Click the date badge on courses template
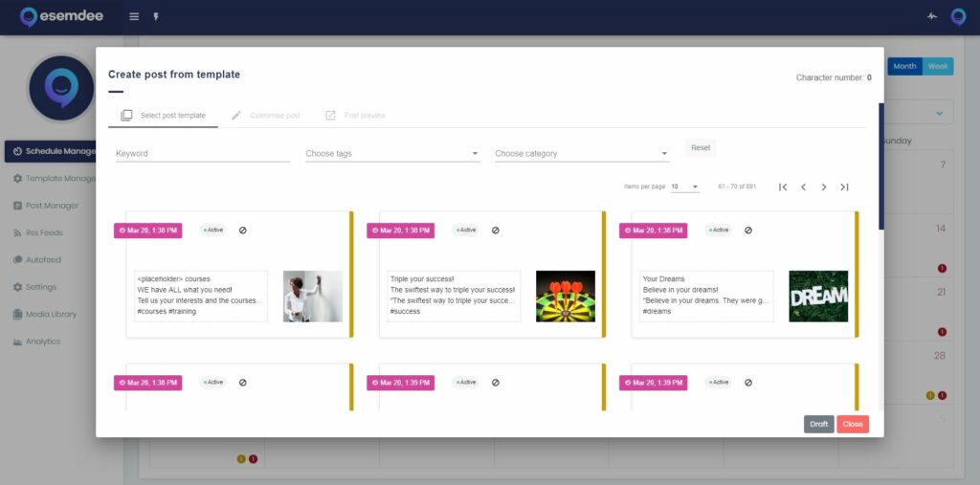980x485 pixels. (148, 231)
